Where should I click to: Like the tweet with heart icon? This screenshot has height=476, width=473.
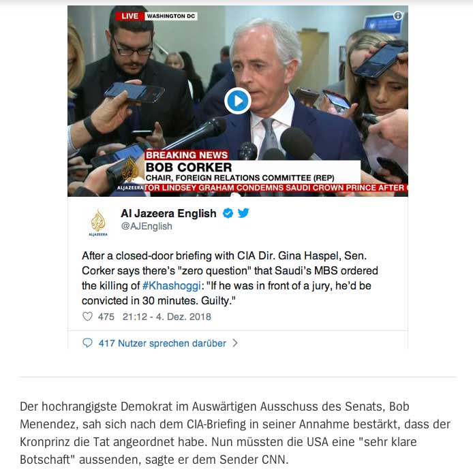(87, 317)
